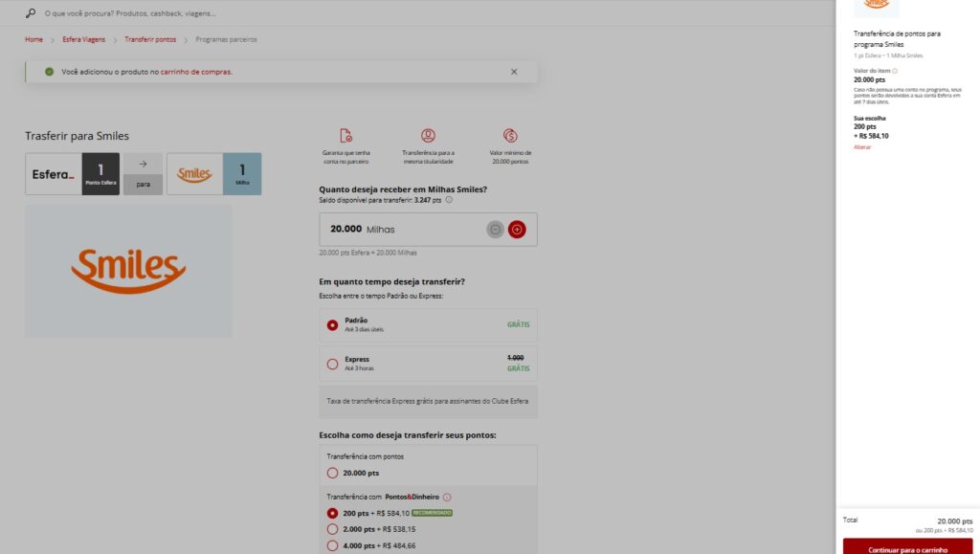
Task: Dismiss the cart notification with the X
Action: pos(514,72)
